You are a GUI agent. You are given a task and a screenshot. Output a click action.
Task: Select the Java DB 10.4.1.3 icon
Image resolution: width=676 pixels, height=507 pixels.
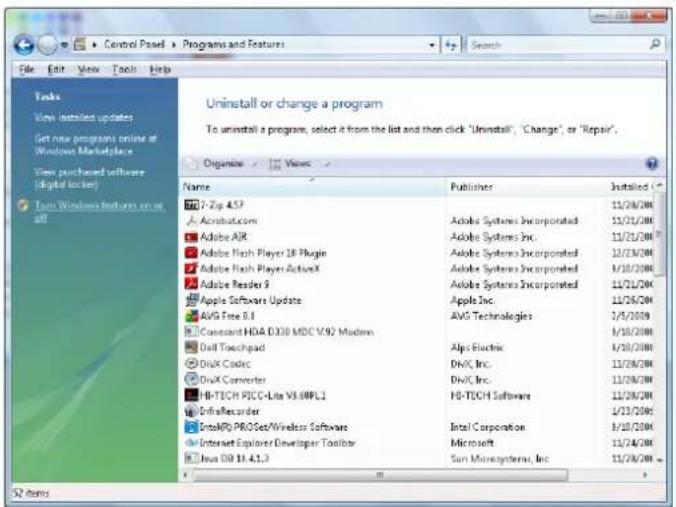tap(191, 458)
